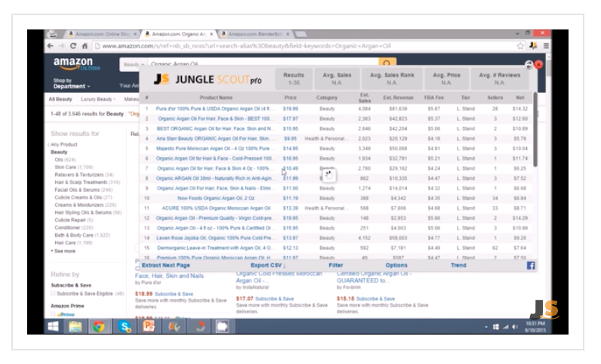Open Dermorganic Leave-in Treatment link

214,248
